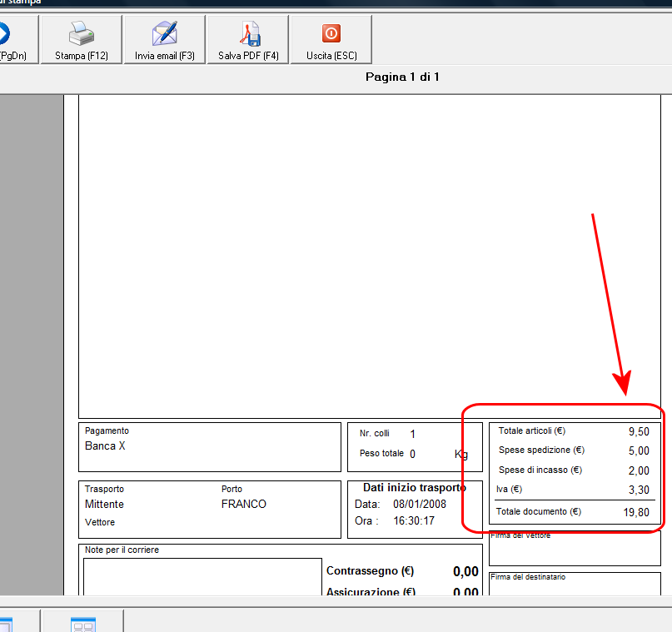Go to next page with PgDn button
The image size is (672, 632).
17,39
